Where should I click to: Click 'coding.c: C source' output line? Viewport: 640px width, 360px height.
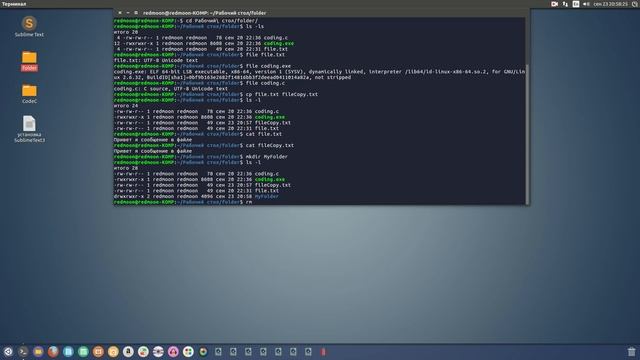tap(171, 89)
